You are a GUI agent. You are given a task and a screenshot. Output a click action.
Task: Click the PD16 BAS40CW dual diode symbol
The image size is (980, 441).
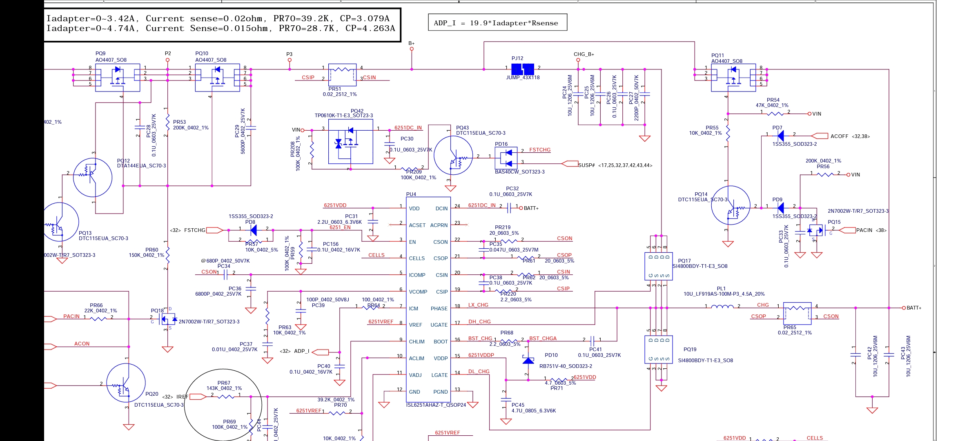pyautogui.click(x=506, y=158)
